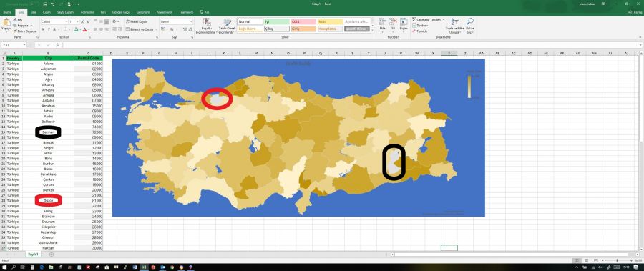Click Kopyala (Copy) button
This screenshot has height=271, width=644.
click(x=23, y=26)
